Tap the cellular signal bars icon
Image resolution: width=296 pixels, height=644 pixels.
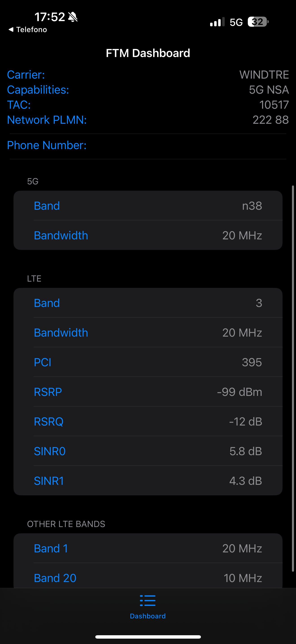[x=217, y=22]
